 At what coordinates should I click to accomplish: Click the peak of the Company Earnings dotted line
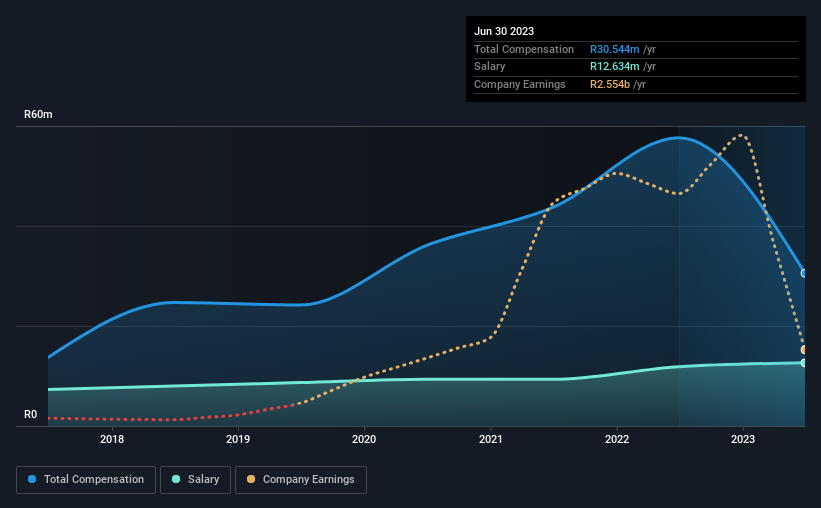tap(741, 135)
